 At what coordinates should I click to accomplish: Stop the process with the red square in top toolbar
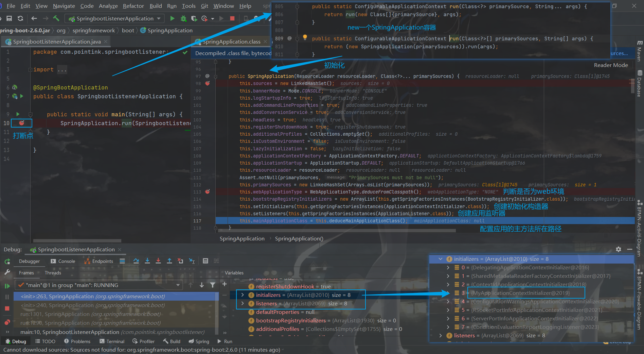[x=232, y=18]
